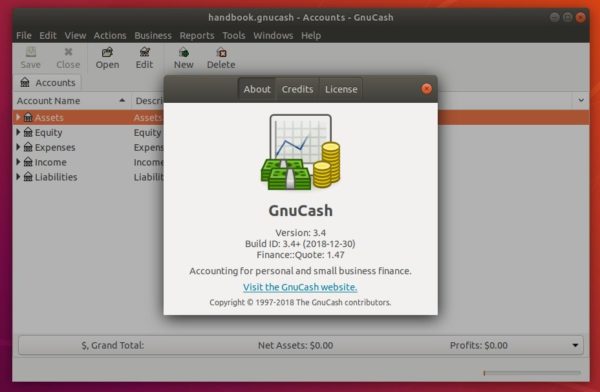Open the Business menu

153,36
